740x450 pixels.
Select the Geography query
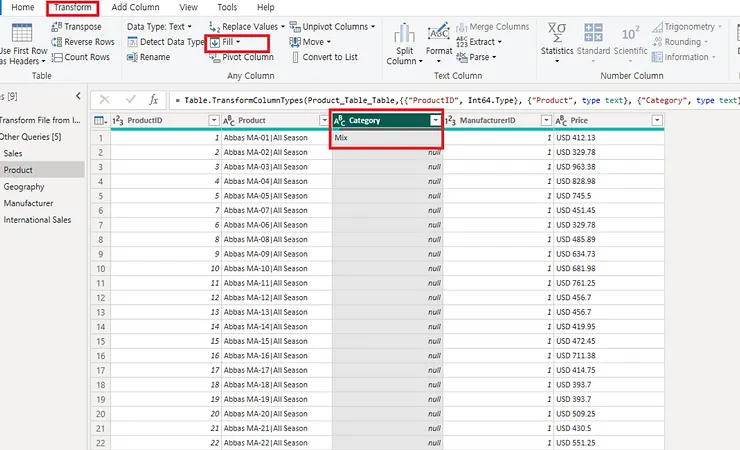point(24,187)
